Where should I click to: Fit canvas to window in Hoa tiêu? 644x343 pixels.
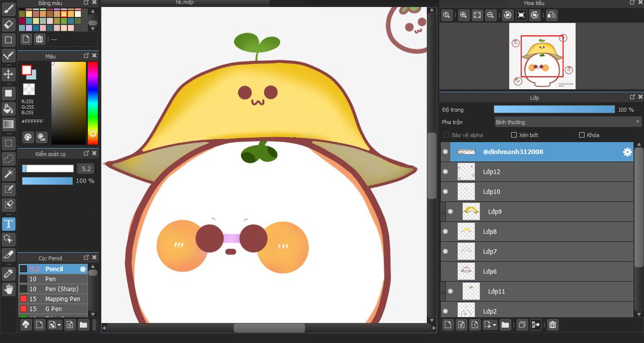click(477, 15)
